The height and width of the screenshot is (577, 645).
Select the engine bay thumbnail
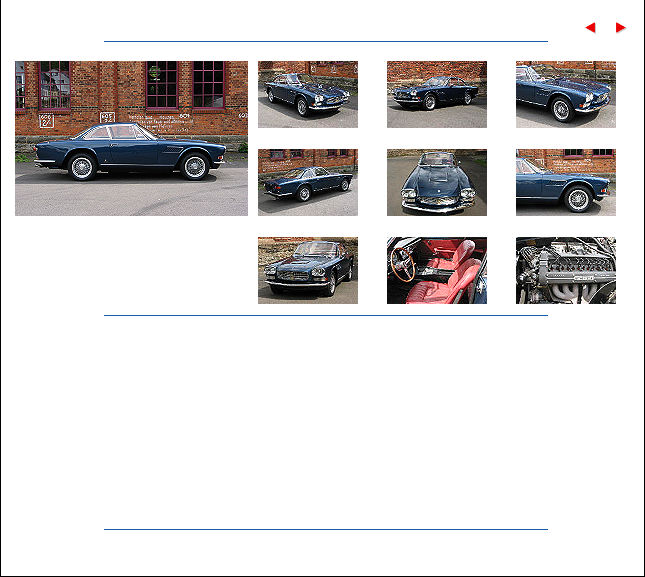pos(566,270)
